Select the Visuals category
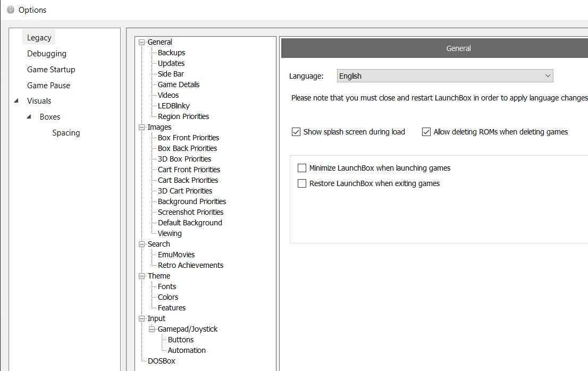 click(39, 101)
